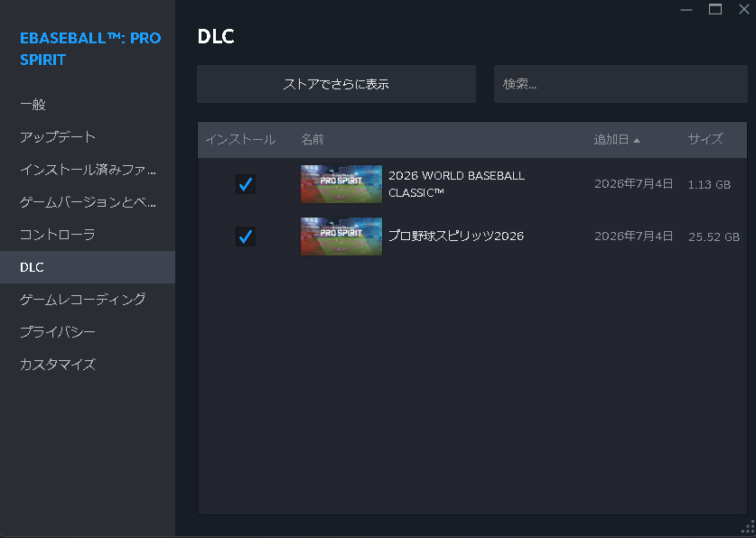Open the 一般 settings tab
This screenshot has height=538, width=756.
pos(88,105)
